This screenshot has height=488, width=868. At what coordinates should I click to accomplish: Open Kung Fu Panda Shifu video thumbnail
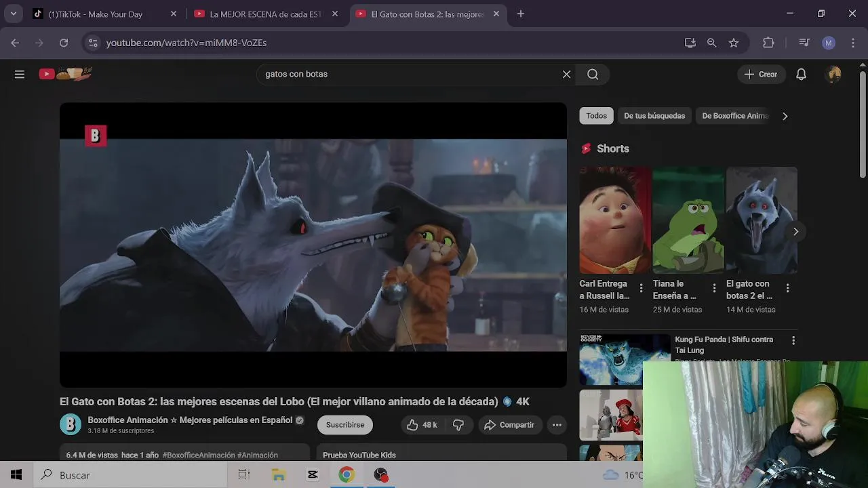[625, 359]
